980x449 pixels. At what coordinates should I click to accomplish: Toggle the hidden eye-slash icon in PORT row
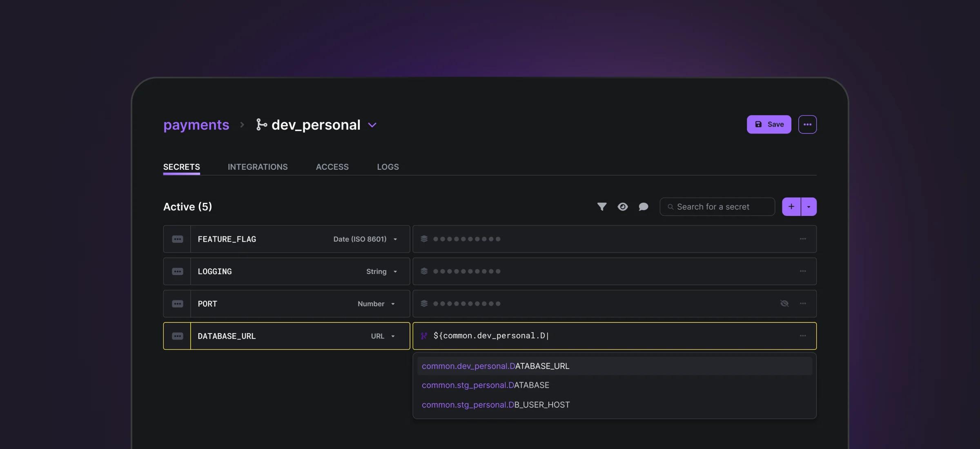[784, 303]
